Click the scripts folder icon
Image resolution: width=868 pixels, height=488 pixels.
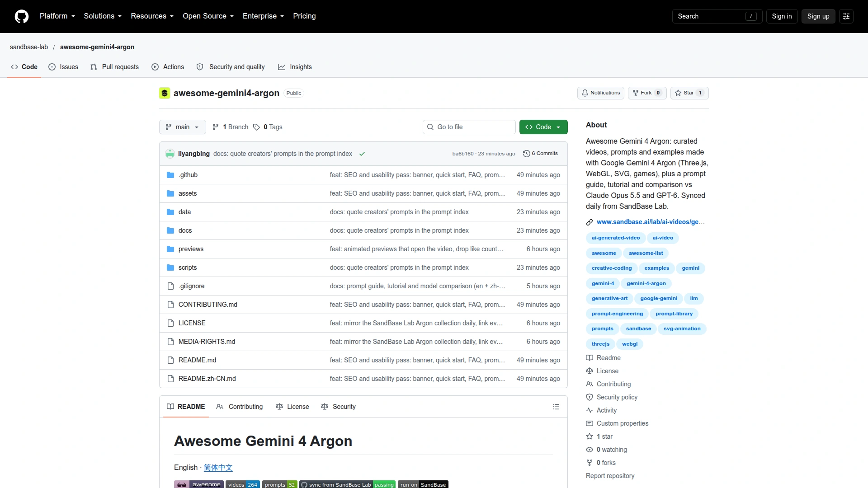pyautogui.click(x=170, y=267)
